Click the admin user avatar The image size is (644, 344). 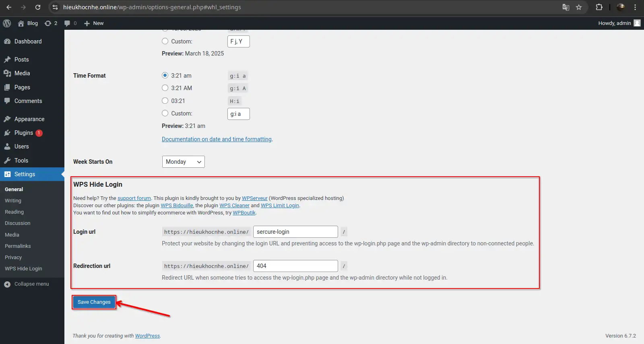(x=637, y=23)
